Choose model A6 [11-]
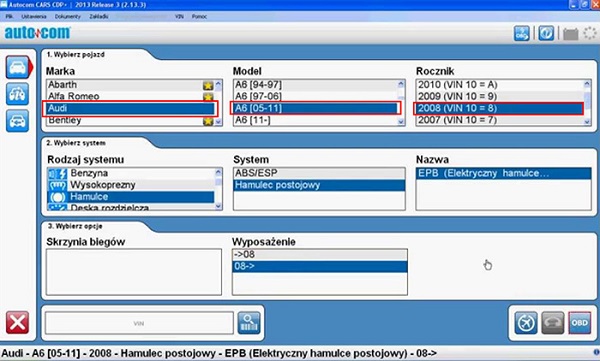This screenshot has width=600, height=361. click(315, 120)
